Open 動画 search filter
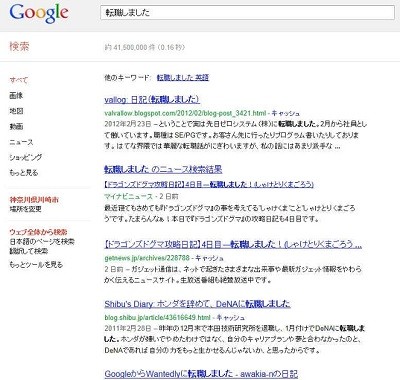The width and height of the screenshot is (400, 380). point(16,126)
